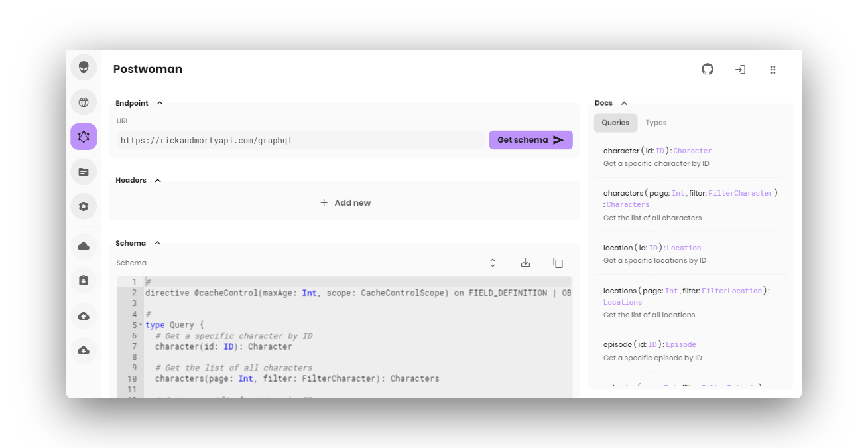Expand schema editor with the up-down arrows

pos(493,263)
